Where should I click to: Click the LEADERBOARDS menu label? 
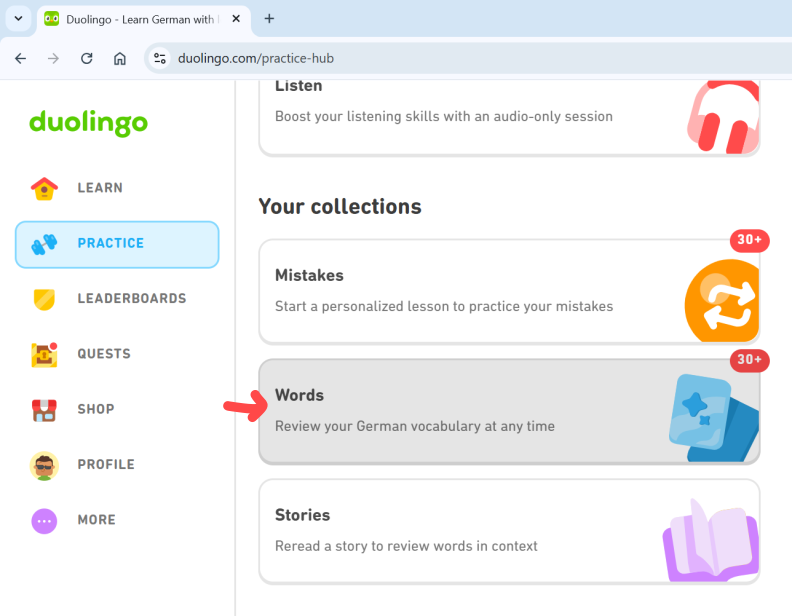pos(132,298)
